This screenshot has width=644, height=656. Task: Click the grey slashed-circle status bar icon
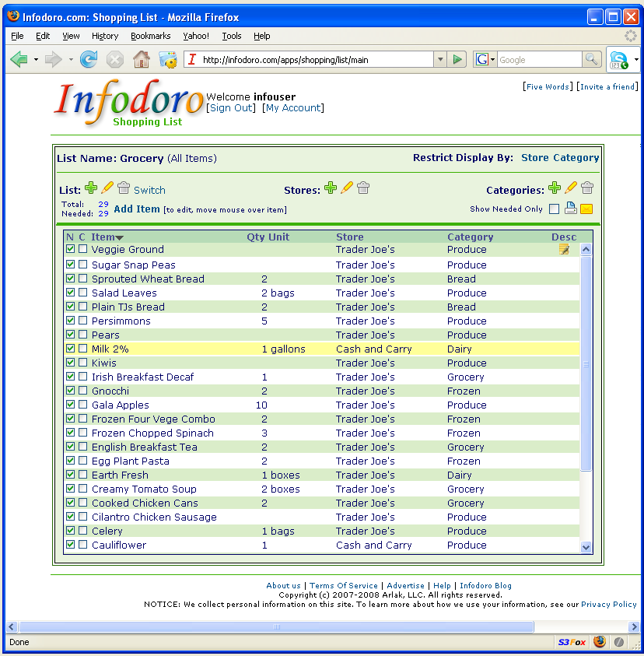point(619,642)
